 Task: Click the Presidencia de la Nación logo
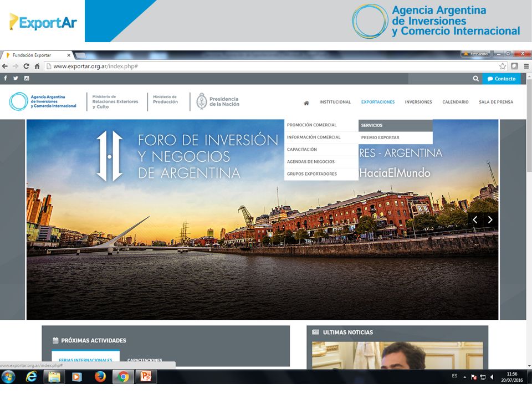pos(218,101)
